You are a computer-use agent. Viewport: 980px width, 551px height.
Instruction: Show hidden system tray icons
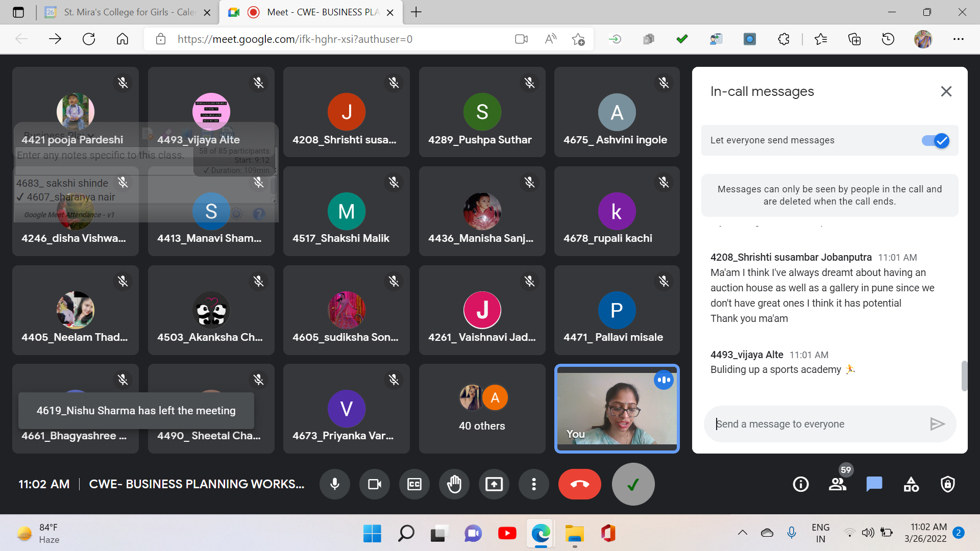(x=743, y=533)
